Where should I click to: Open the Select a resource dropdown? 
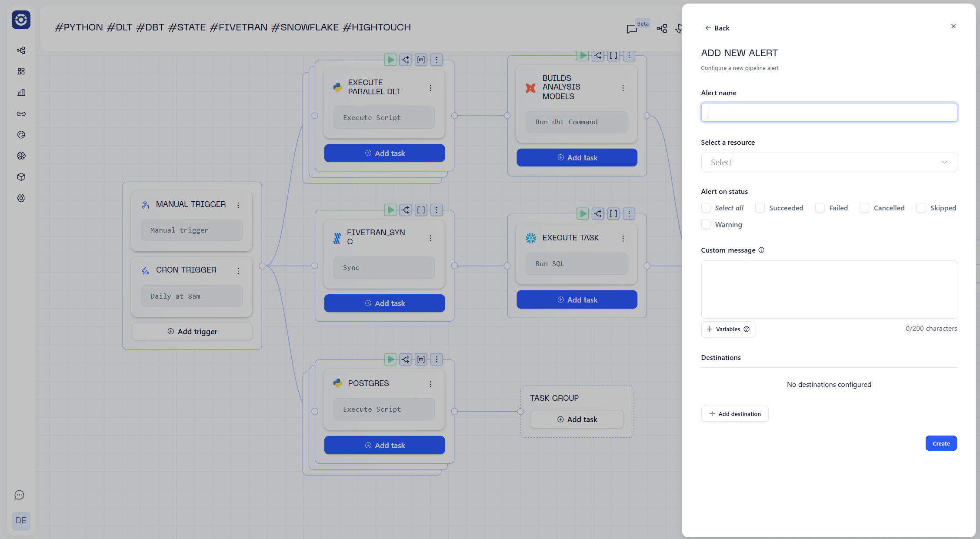point(829,162)
